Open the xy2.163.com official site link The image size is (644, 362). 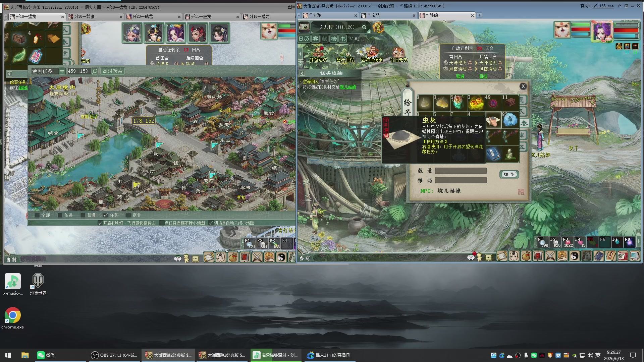[x=602, y=6]
